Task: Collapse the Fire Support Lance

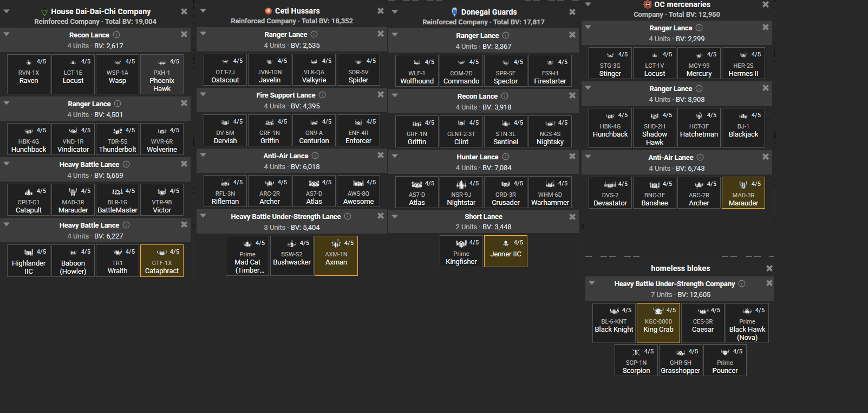Action: 203,94
